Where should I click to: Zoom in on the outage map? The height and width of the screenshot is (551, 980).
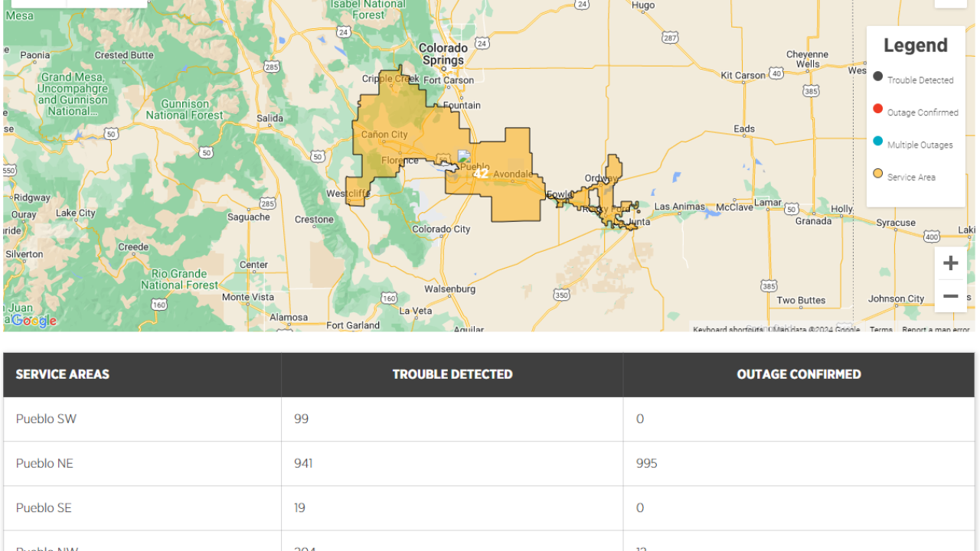(950, 264)
